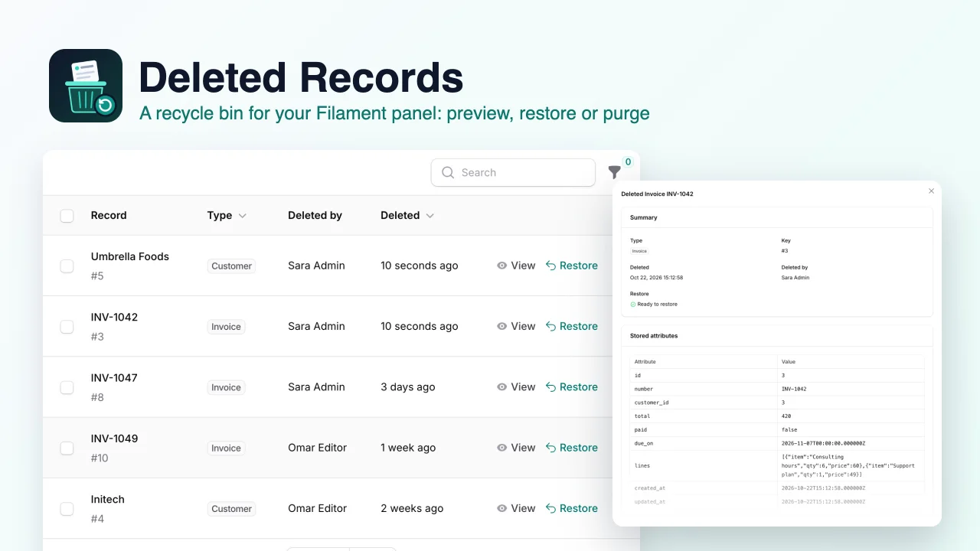
Task: Restore the INV-1047 invoice
Action: (572, 387)
